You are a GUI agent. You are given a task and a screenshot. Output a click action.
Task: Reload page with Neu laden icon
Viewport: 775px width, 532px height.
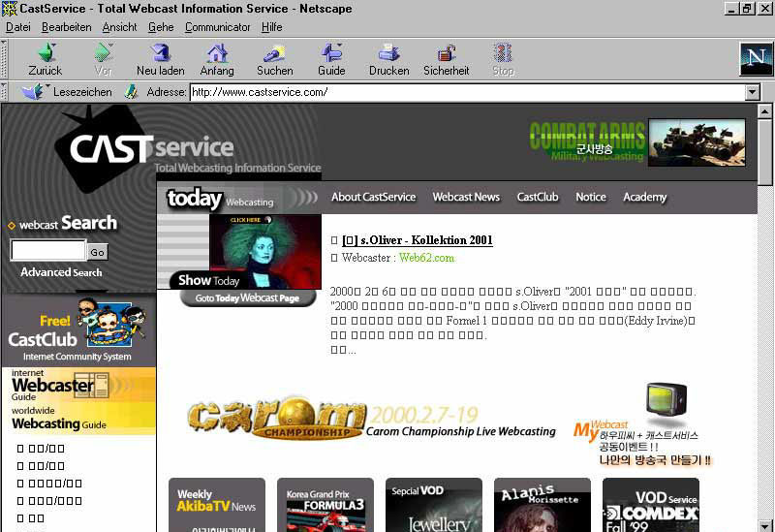click(x=161, y=52)
